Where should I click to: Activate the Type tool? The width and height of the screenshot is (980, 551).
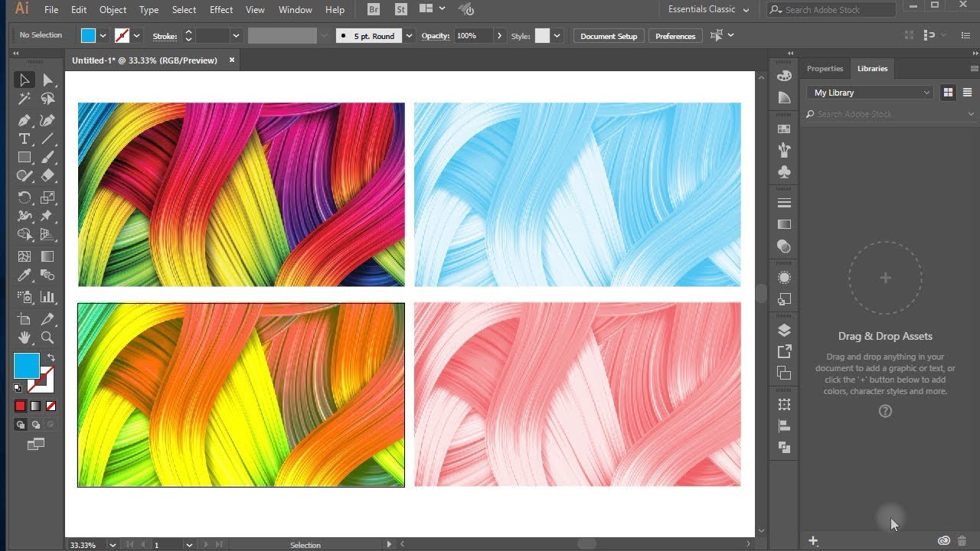click(x=24, y=139)
